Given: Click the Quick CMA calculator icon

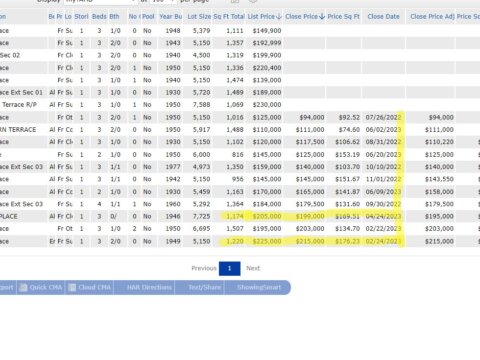Looking at the screenshot, I should pos(23,288).
